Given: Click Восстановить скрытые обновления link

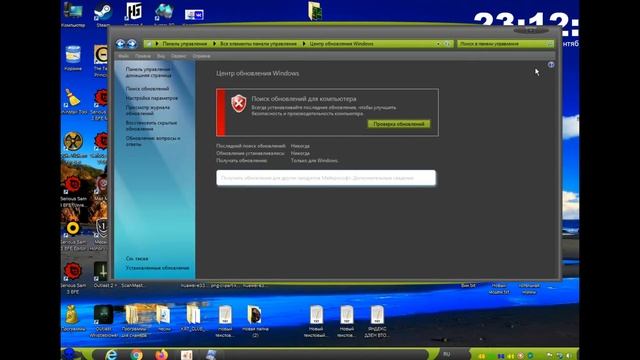Looking at the screenshot, I should click(151, 126).
